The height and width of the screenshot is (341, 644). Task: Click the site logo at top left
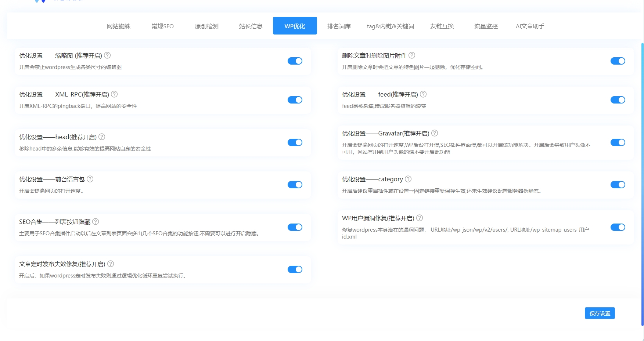click(55, 2)
